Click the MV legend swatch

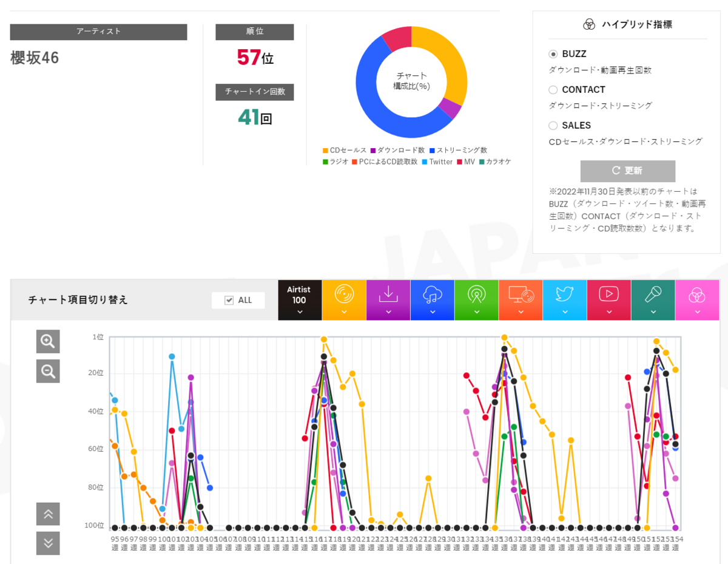click(x=459, y=161)
